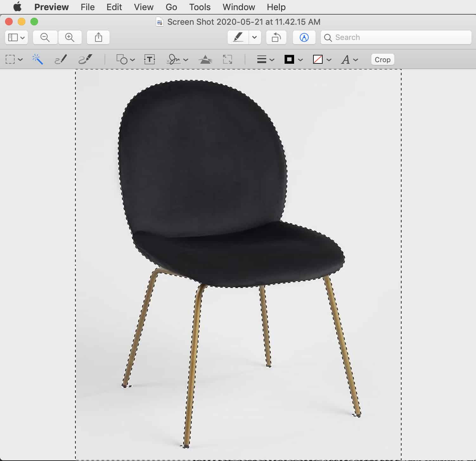Select the Sketch tool
The image size is (476, 461).
click(61, 59)
